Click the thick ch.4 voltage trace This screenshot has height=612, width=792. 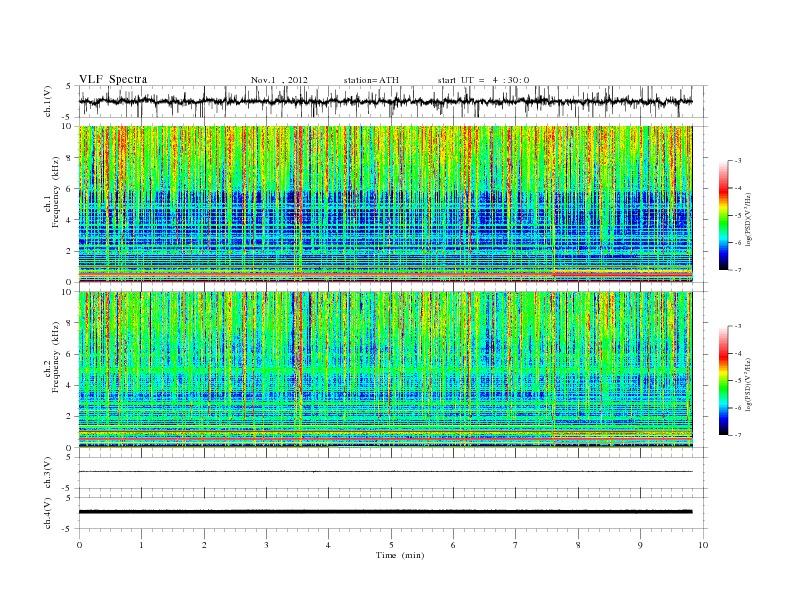[385, 512]
